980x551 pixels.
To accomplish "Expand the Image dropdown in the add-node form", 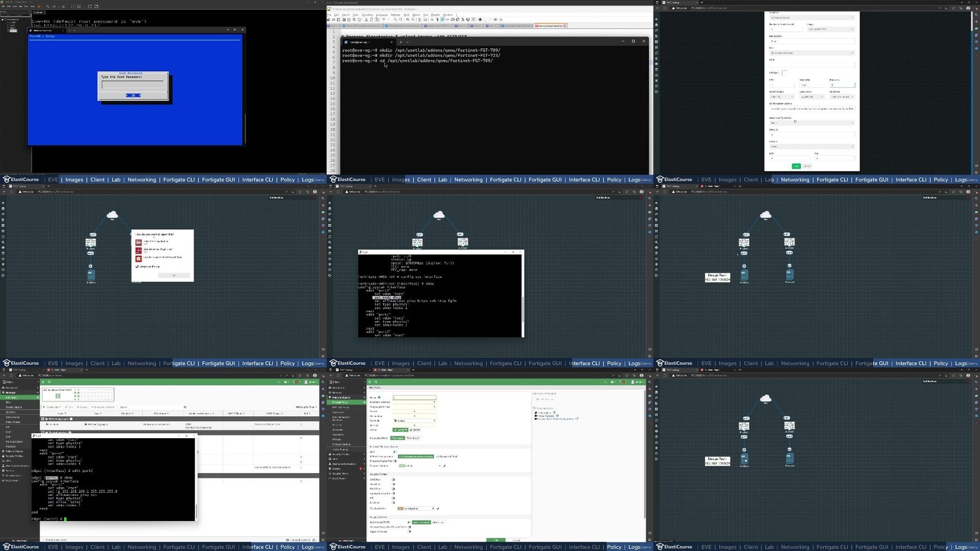I will tap(831, 29).
